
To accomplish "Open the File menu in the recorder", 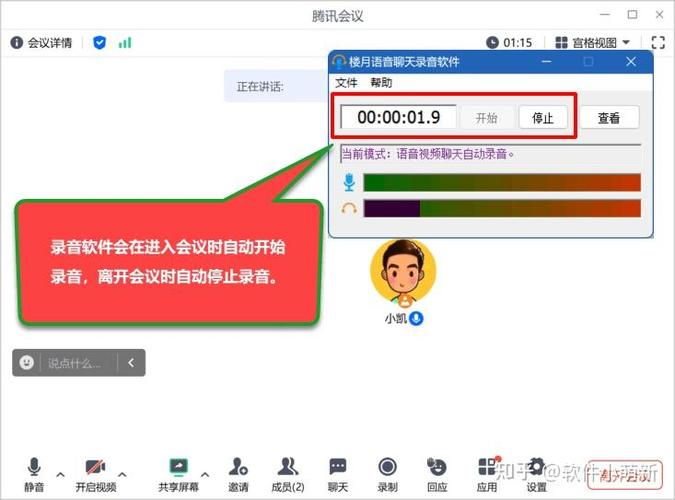I will (347, 83).
